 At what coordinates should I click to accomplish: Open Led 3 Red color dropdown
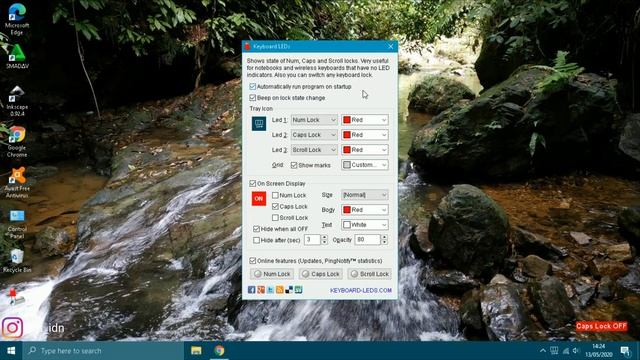pyautogui.click(x=364, y=150)
